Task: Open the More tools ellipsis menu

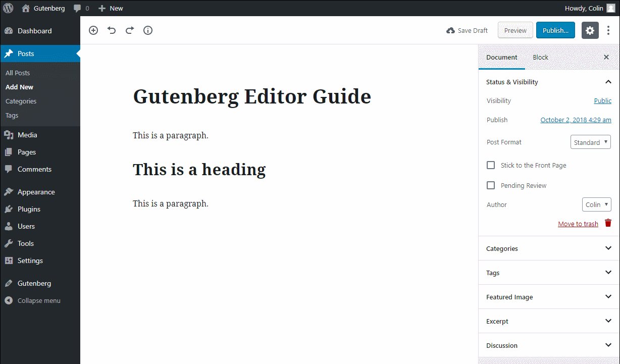Action: pyautogui.click(x=608, y=30)
